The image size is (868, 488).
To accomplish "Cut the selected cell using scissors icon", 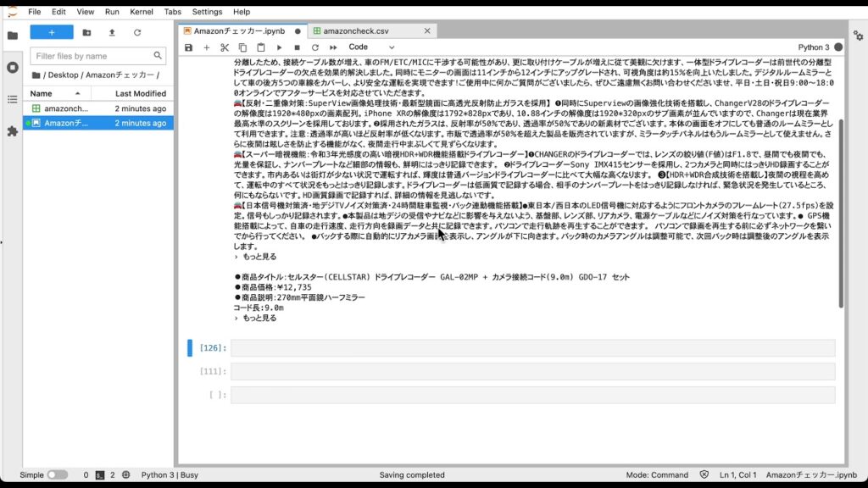I will (224, 48).
